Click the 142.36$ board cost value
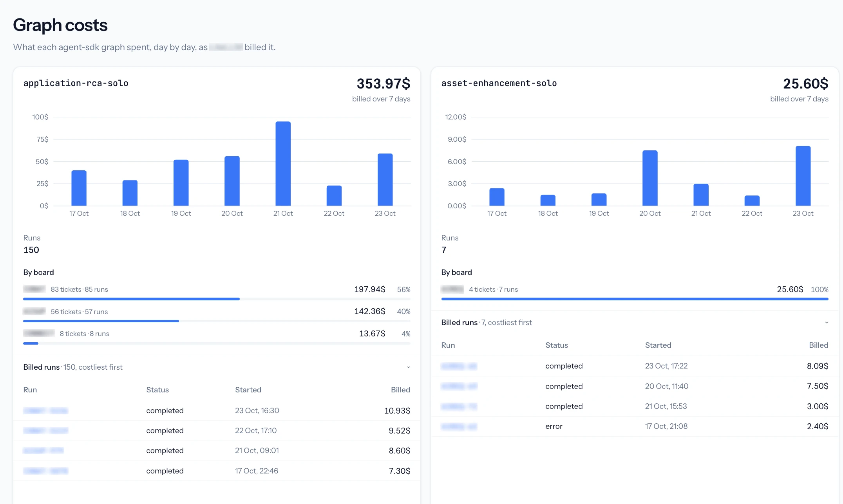Viewport: 843px width, 504px height. 370,311
